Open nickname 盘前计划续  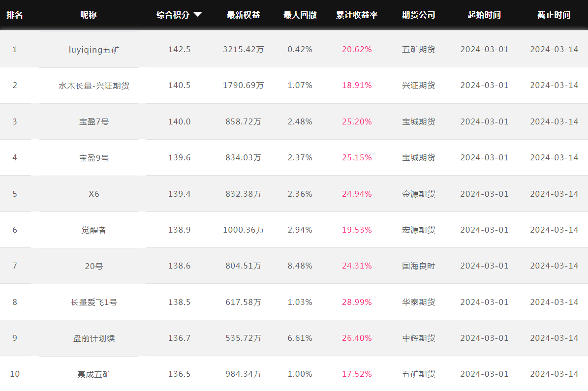(x=94, y=338)
